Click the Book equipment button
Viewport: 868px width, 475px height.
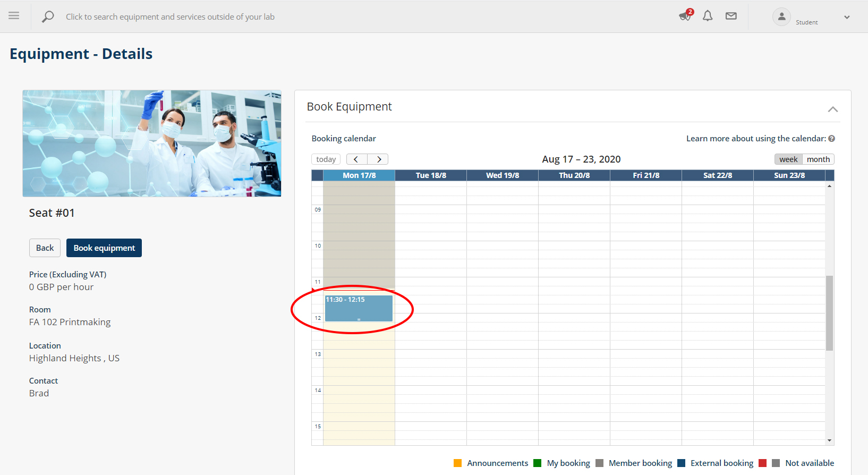[x=104, y=248]
